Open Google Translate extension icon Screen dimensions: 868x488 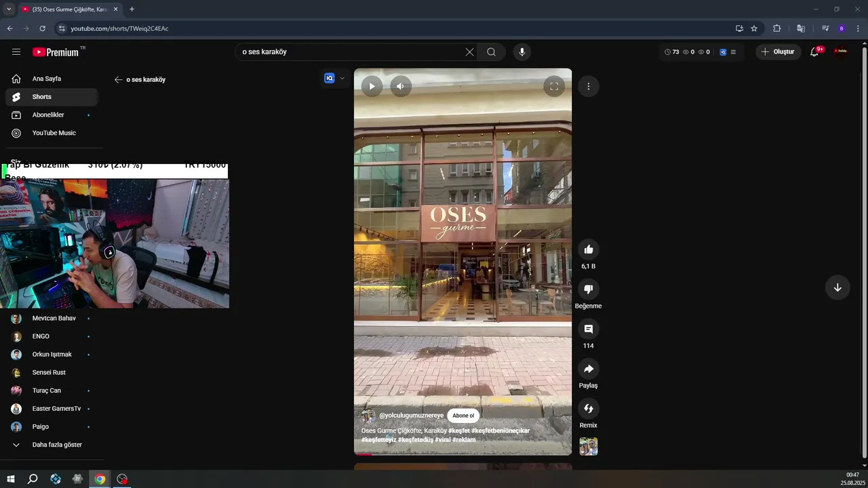(801, 28)
